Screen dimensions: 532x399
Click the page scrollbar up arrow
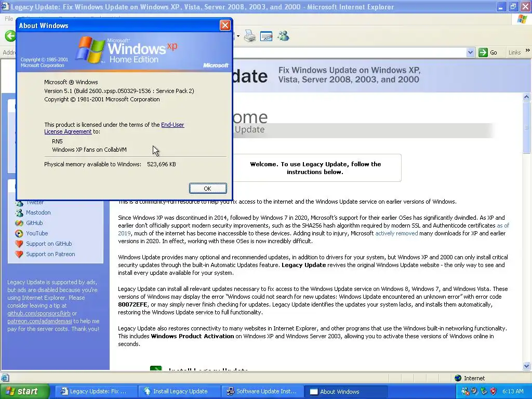click(x=527, y=97)
